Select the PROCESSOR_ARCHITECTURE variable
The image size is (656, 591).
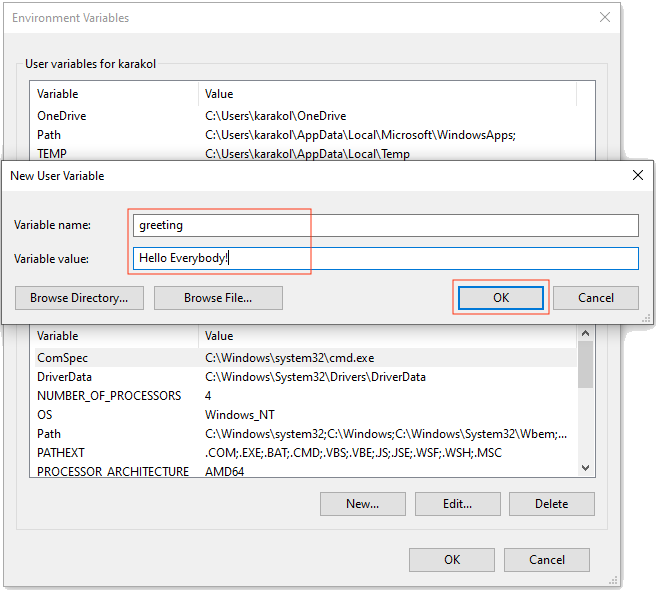point(305,470)
